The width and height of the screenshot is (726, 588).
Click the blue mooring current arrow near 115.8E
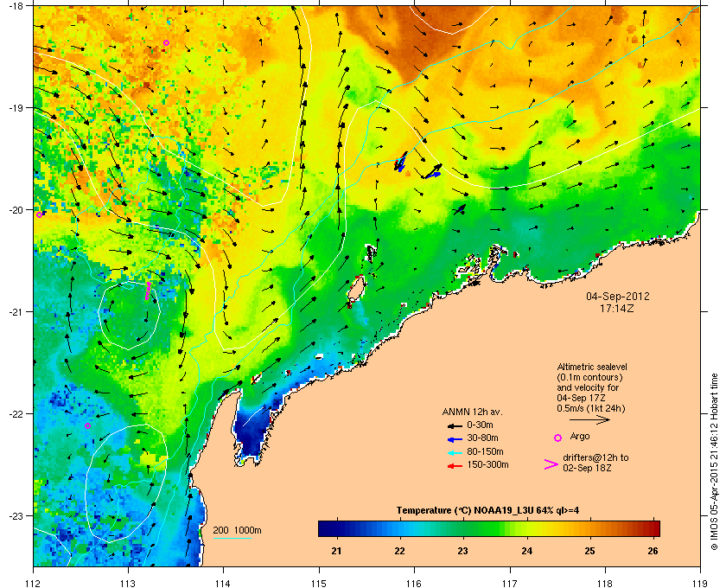coord(400,162)
